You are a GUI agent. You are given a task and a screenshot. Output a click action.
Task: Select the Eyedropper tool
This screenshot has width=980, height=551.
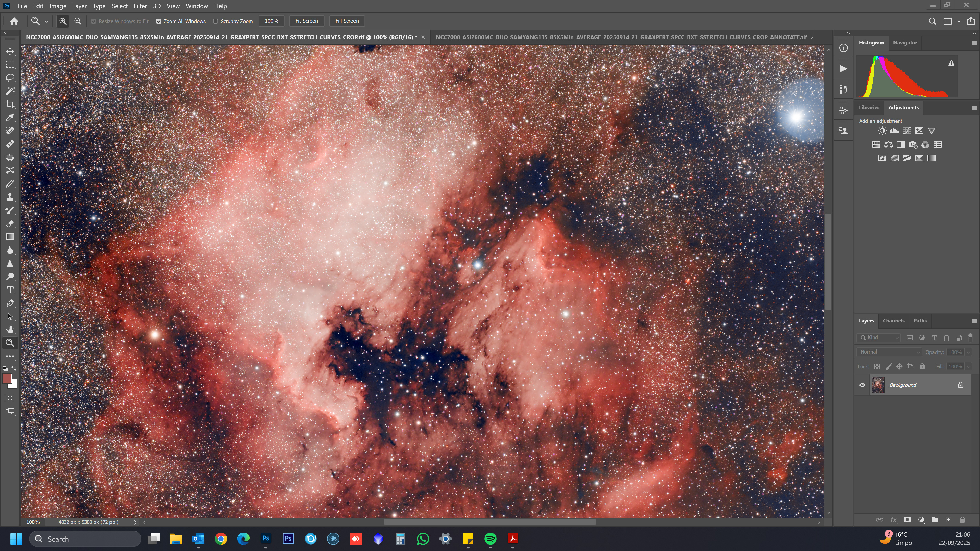pos(10,118)
